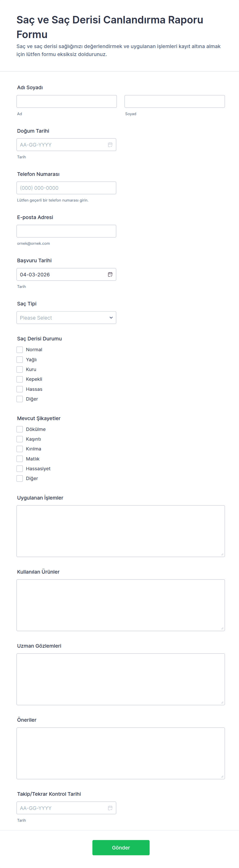Expand the Saç Tipi dropdown
The width and height of the screenshot is (239, 868).
66,318
